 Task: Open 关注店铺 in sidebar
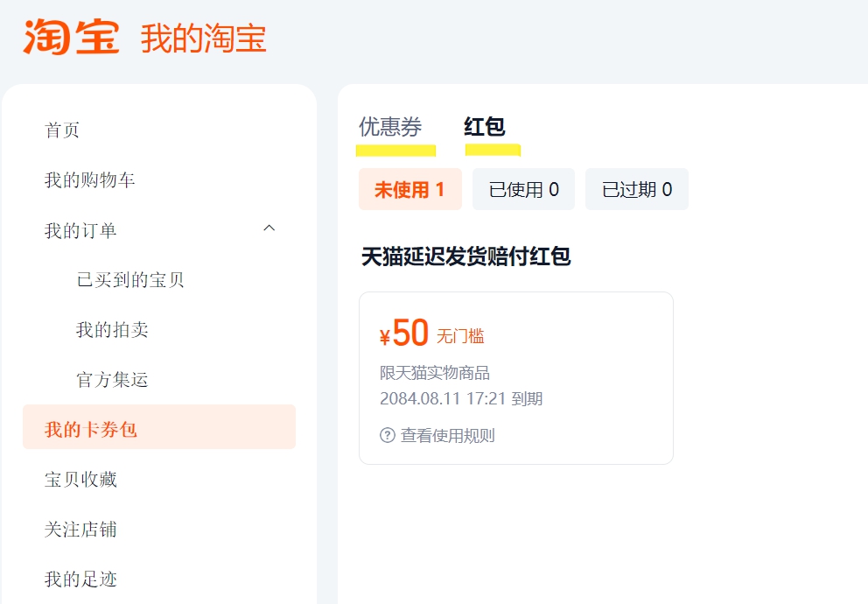pyautogui.click(x=80, y=529)
